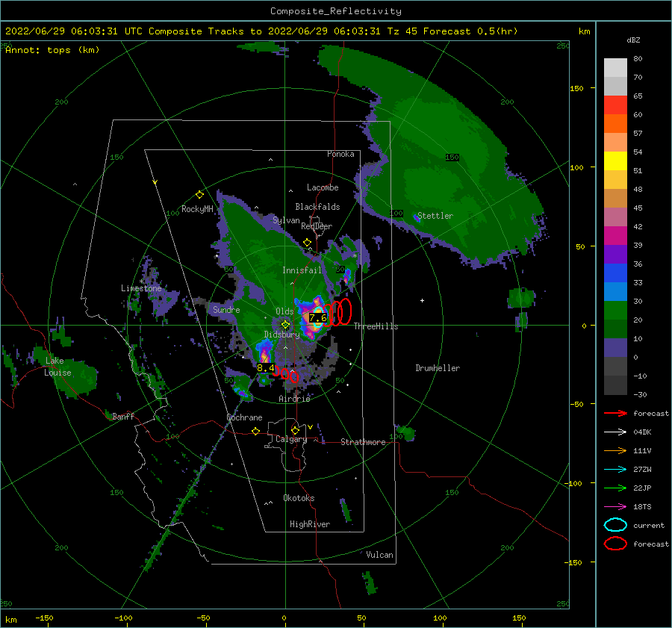Viewport: 672px width, 628px height.
Task: Click the yellow diamond marker beside Olds
Action: tap(285, 325)
